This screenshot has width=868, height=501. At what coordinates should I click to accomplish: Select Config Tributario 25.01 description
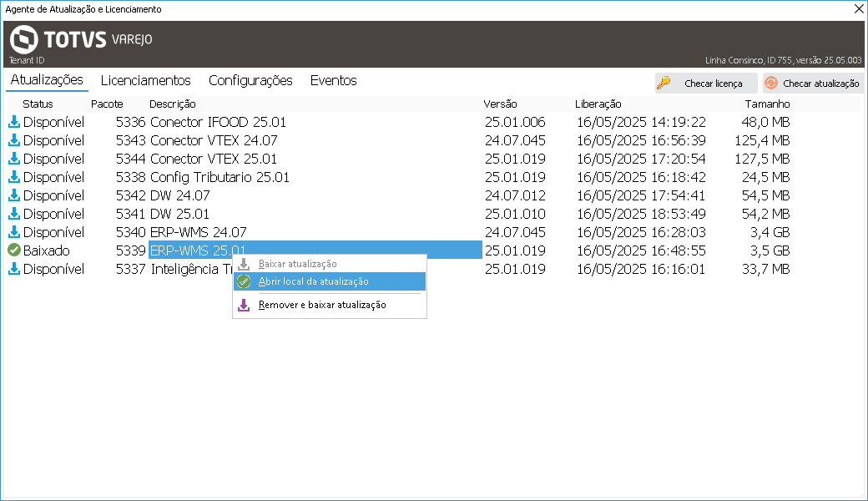(220, 176)
